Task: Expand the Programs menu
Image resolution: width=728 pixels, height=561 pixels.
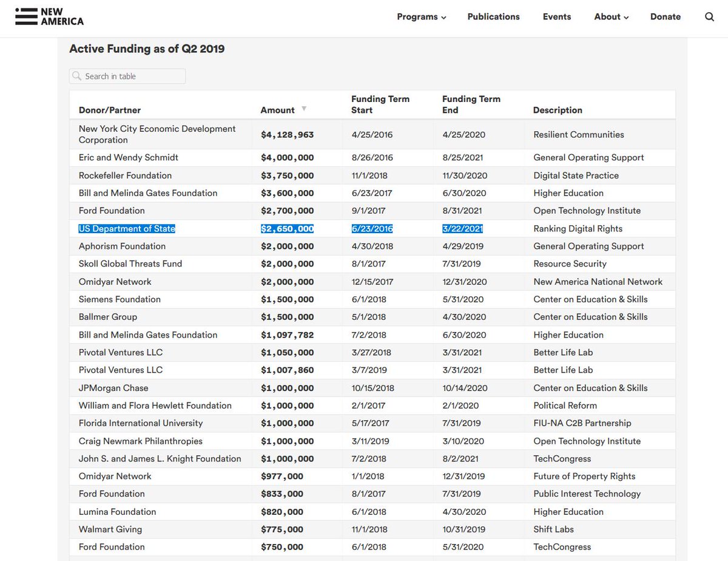Action: click(x=422, y=17)
